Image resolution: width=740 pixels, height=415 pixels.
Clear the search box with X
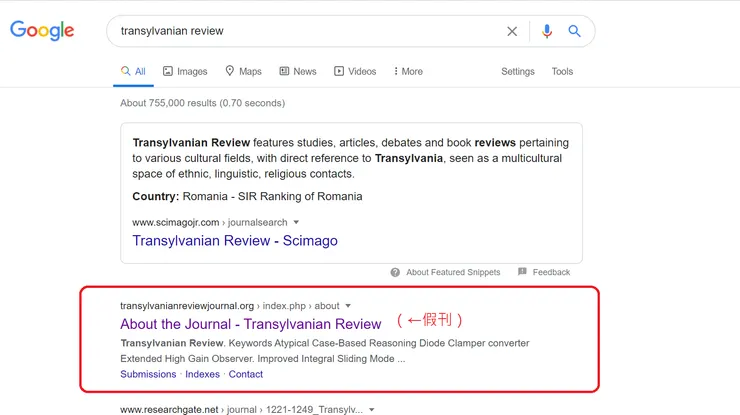(512, 31)
